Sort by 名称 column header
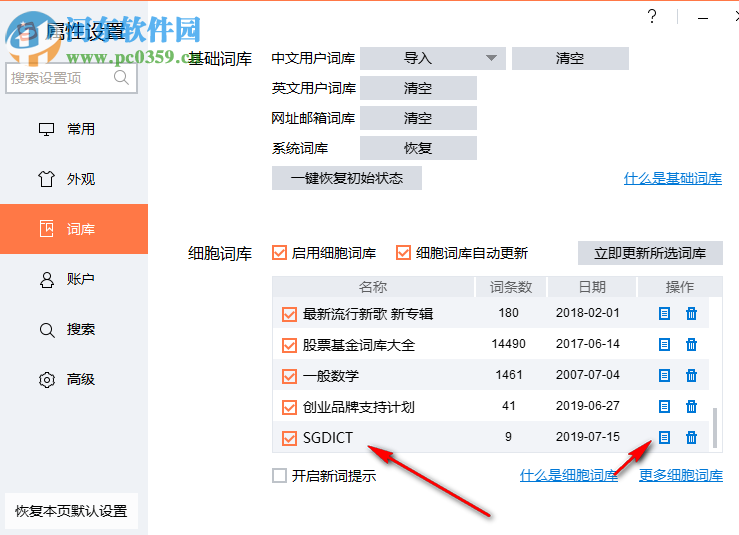 pyautogui.click(x=373, y=287)
